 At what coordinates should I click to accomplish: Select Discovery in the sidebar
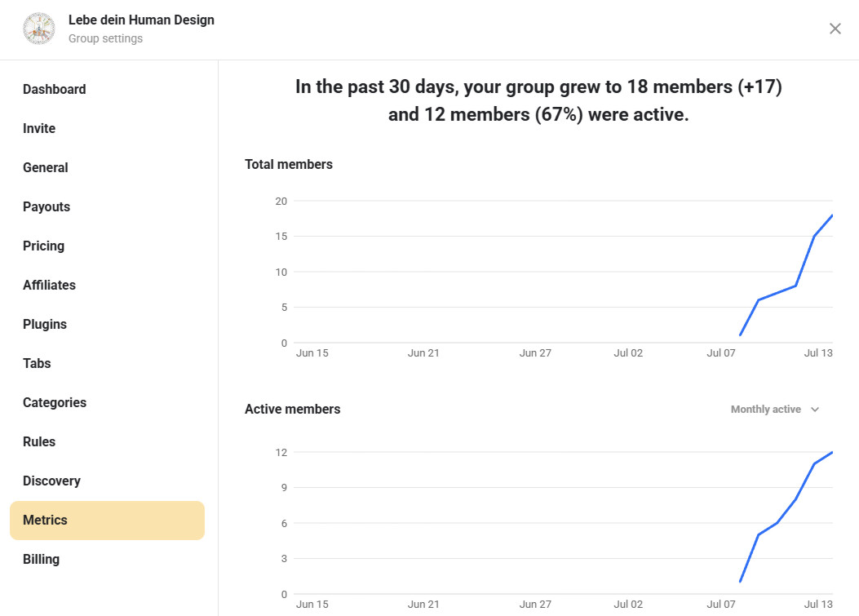pyautogui.click(x=51, y=481)
